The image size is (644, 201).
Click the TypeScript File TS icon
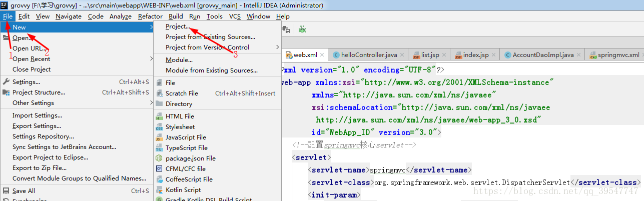tap(159, 148)
